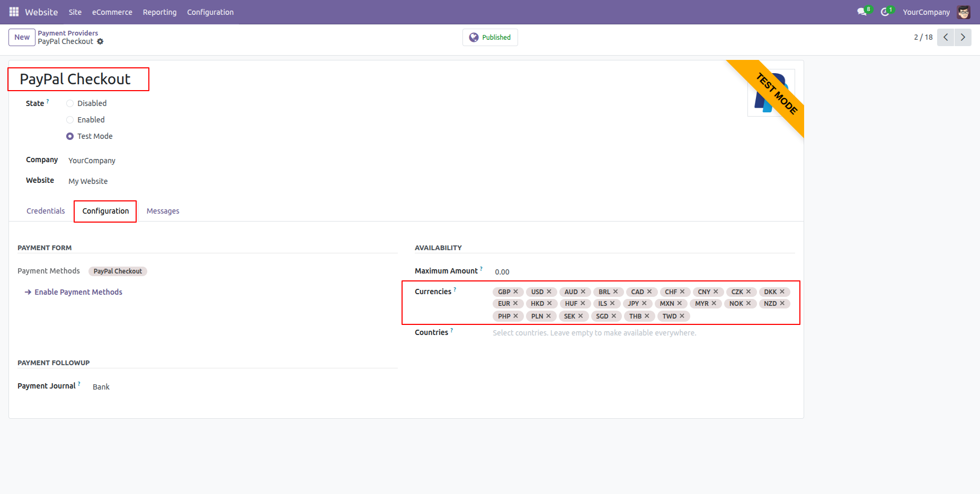The height and width of the screenshot is (494, 980).
Task: Remove the MYR currency tag
Action: 714,303
